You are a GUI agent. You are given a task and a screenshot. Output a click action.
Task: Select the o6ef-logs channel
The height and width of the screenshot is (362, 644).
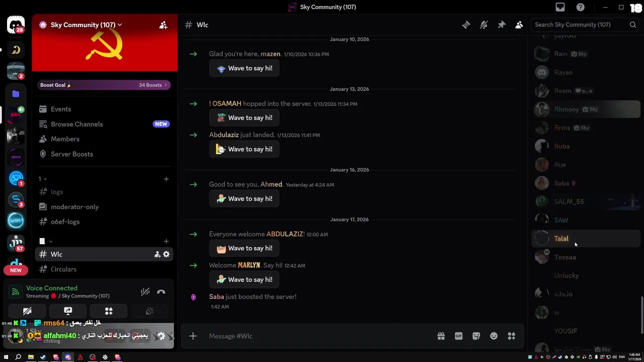point(104,222)
